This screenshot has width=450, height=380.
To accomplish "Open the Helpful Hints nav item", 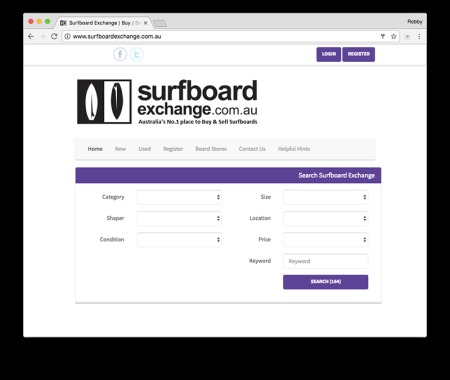I will pos(294,149).
